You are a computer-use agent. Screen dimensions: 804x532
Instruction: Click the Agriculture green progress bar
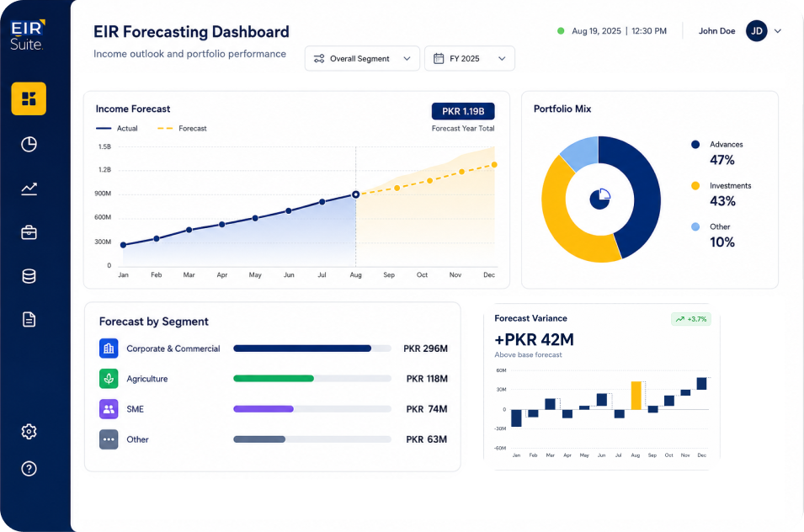pos(312,379)
